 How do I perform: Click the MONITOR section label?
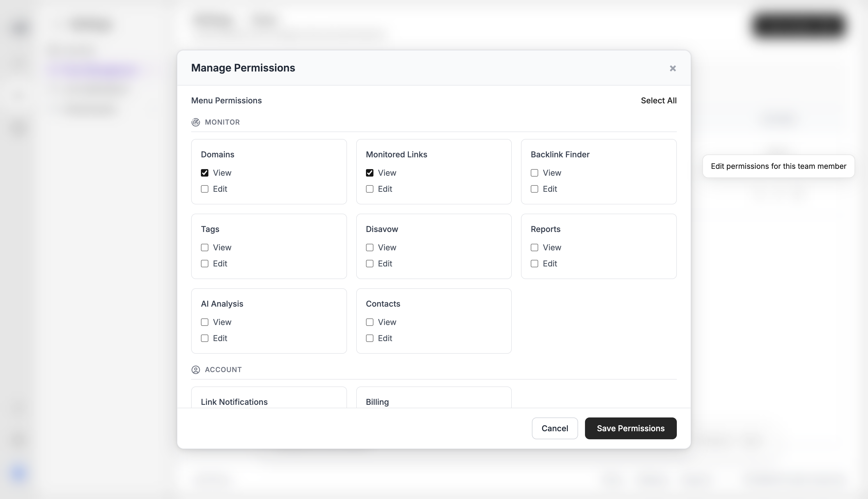pyautogui.click(x=222, y=122)
